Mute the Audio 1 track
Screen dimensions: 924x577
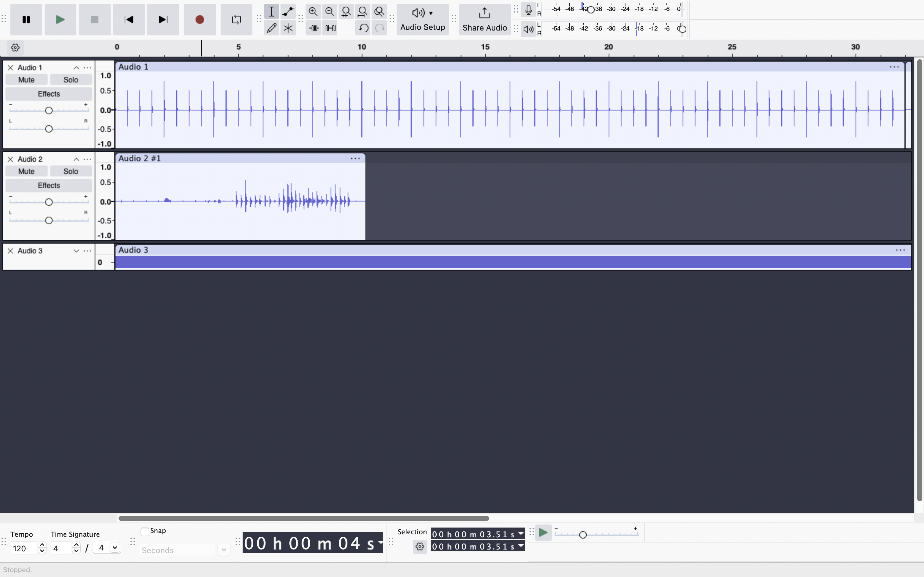pos(26,80)
